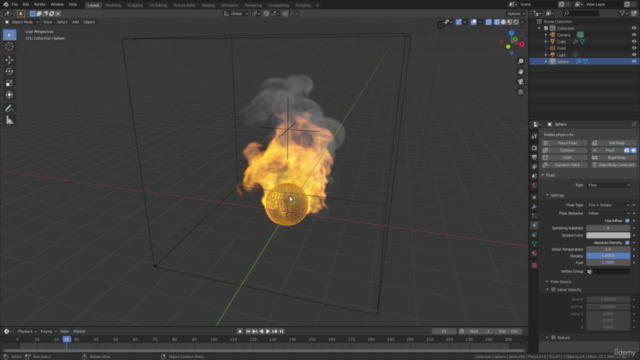Select the Move tool
This screenshot has width=640, height=360.
click(9, 60)
